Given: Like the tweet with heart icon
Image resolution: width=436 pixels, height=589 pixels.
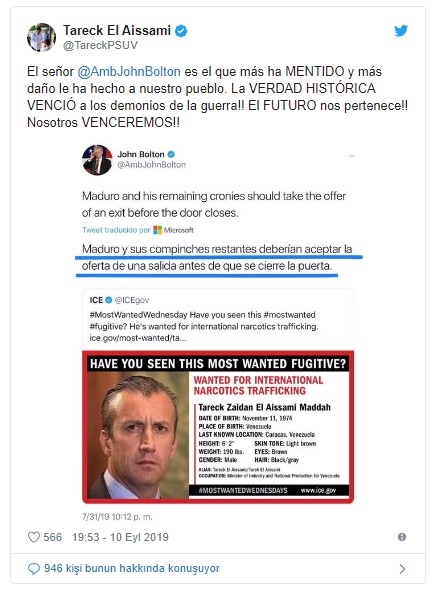Looking at the screenshot, I should (34, 537).
